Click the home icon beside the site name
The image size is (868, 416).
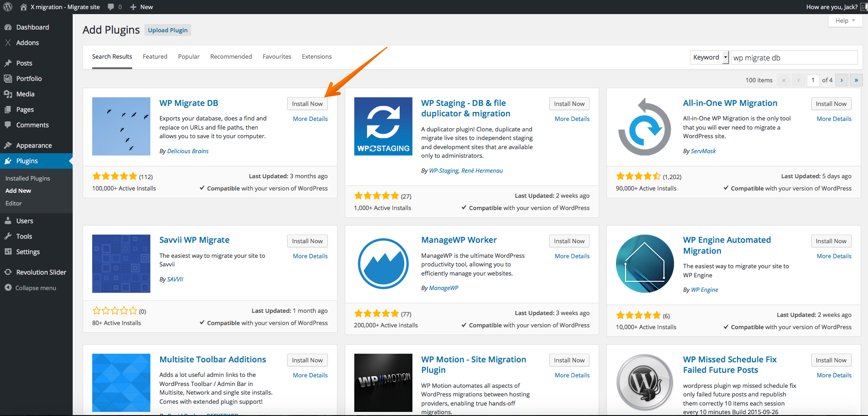pos(24,7)
